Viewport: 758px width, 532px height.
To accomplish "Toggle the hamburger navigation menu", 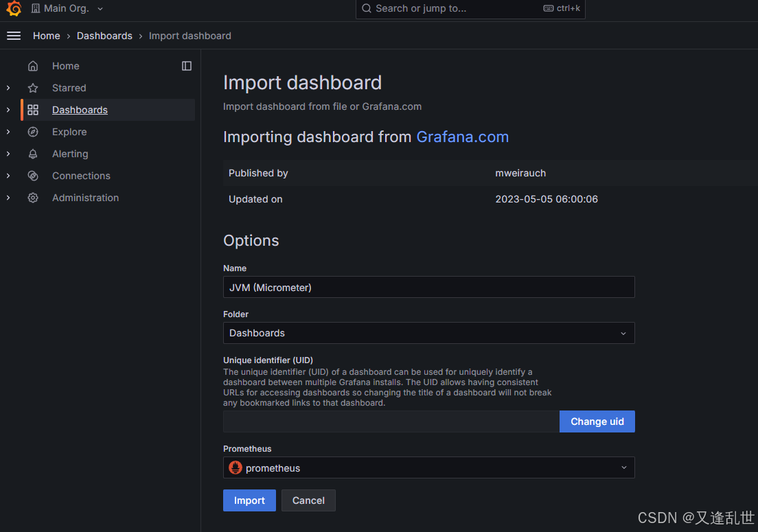I will [x=14, y=36].
